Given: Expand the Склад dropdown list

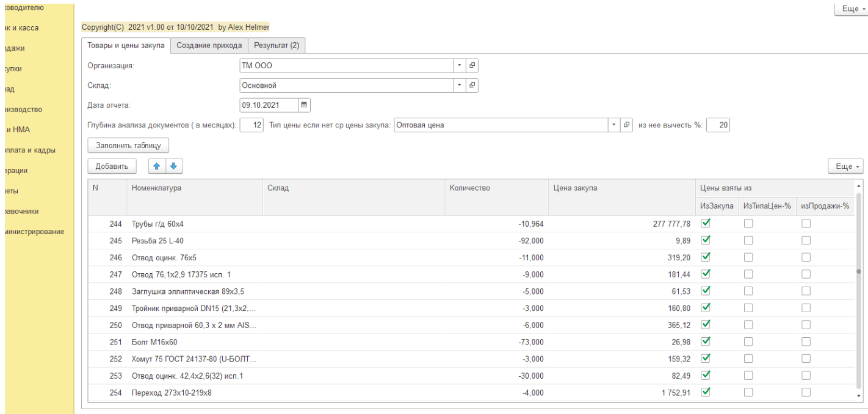Looking at the screenshot, I should click(x=461, y=85).
